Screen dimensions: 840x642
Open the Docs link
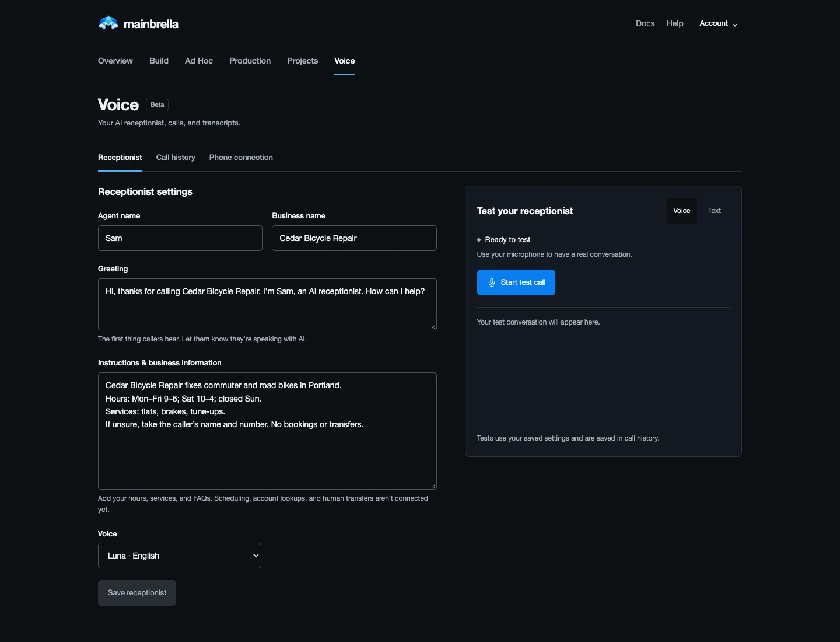point(645,23)
